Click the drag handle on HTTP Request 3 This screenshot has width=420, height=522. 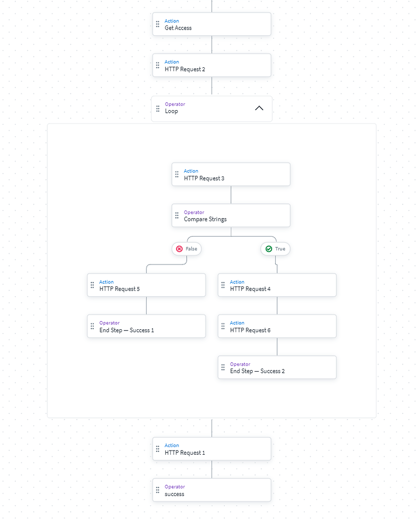point(177,175)
